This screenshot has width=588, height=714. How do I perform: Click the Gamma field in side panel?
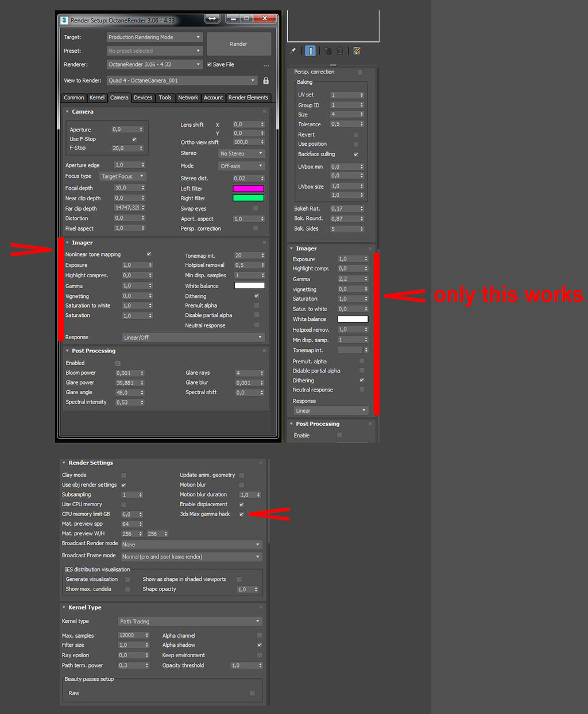(350, 279)
